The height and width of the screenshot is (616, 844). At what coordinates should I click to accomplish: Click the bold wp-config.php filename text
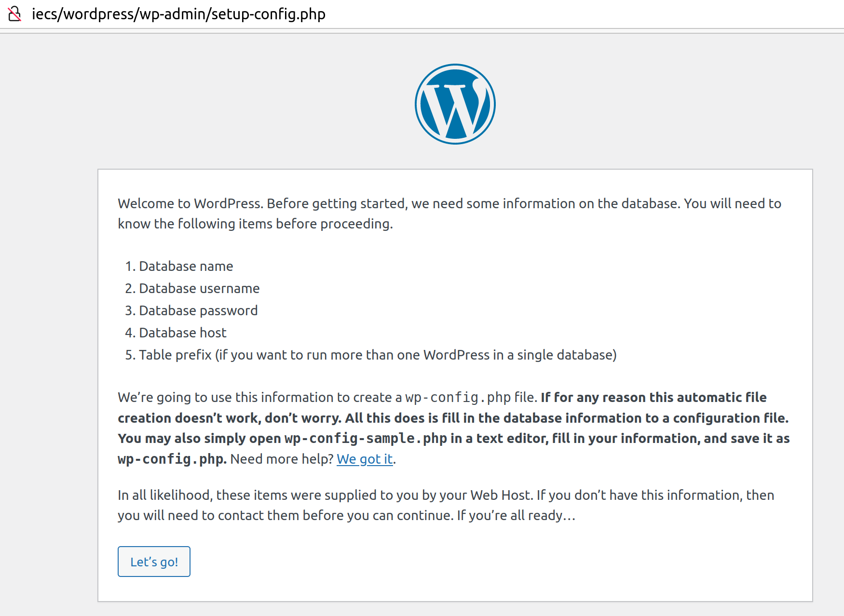click(x=172, y=459)
